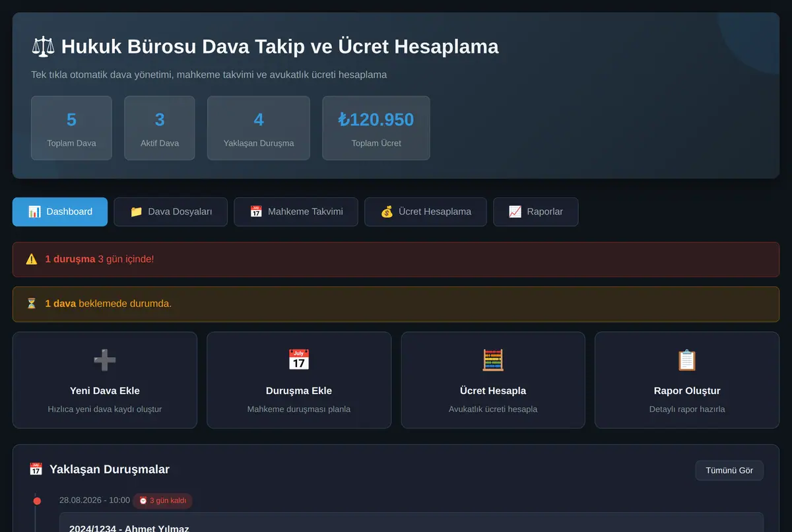
Task: Click the calendar icon on Mahkeme Takvimi tab
Action: coord(256,212)
